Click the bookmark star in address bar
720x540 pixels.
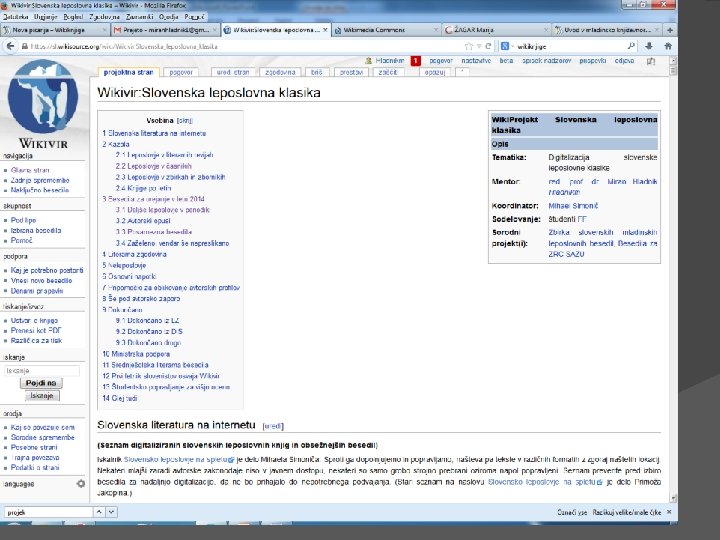(468, 46)
